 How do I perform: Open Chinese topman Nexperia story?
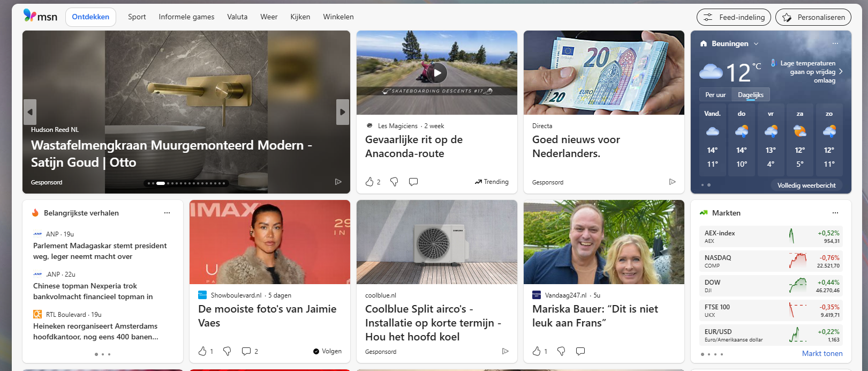pyautogui.click(x=93, y=291)
